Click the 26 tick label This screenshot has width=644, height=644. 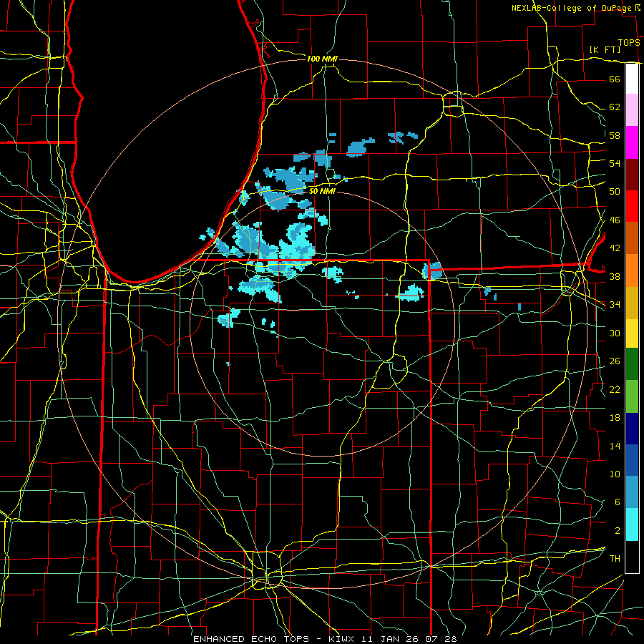(615, 361)
